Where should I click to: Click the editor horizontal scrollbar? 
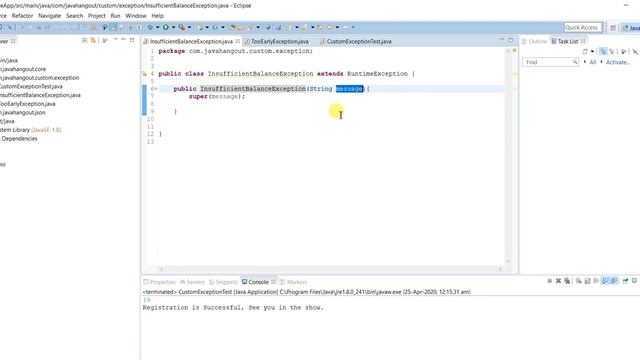331,269
